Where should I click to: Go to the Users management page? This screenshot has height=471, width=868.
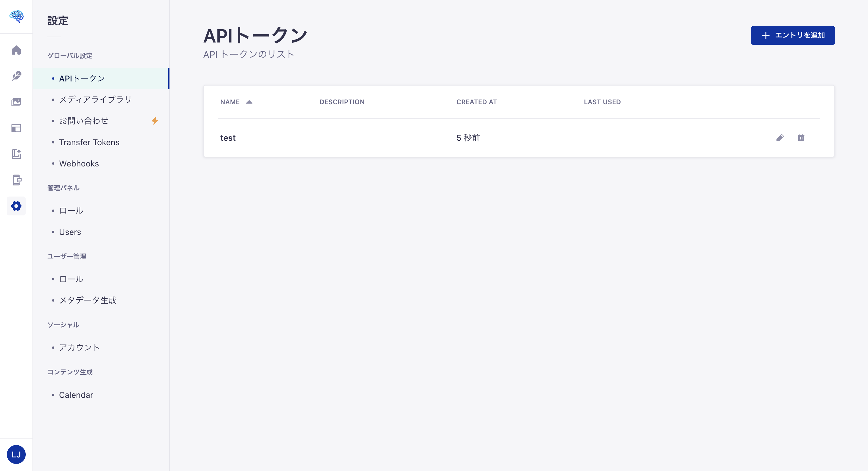[x=69, y=232]
